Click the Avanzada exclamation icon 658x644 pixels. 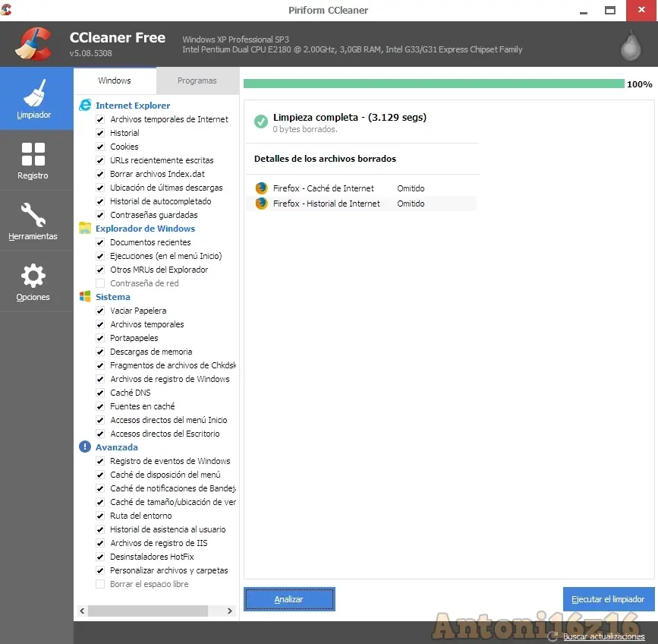[x=85, y=447]
